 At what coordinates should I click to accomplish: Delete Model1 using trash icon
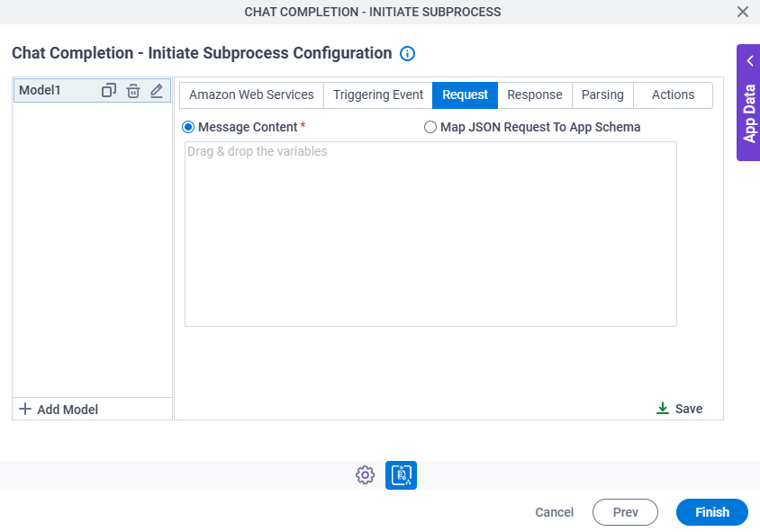coord(133,91)
